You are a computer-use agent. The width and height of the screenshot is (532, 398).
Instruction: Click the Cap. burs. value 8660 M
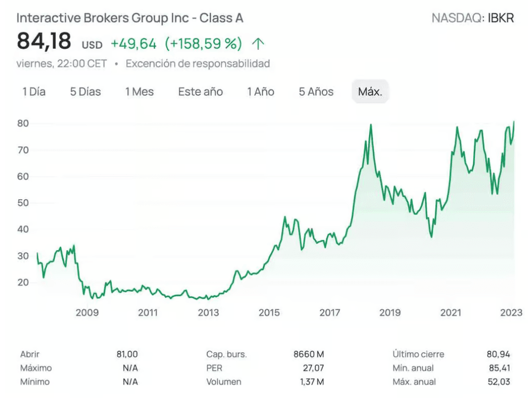[x=309, y=354]
